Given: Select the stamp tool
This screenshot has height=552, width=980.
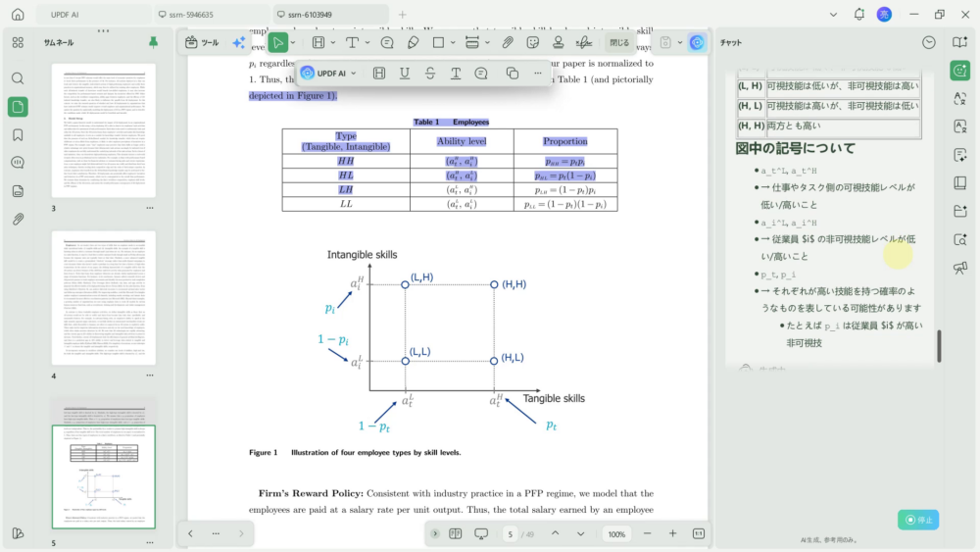Looking at the screenshot, I should 559,42.
